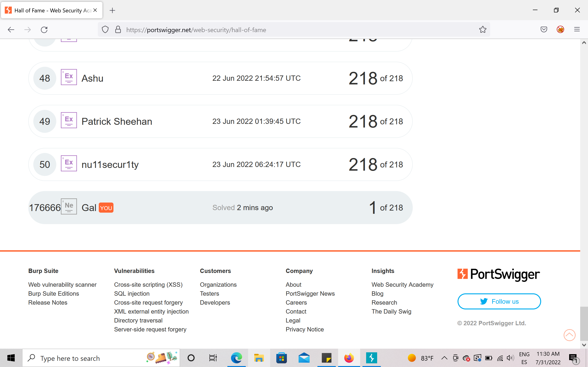Reload the Hall of Fame page
This screenshot has height=367, width=588.
click(44, 29)
